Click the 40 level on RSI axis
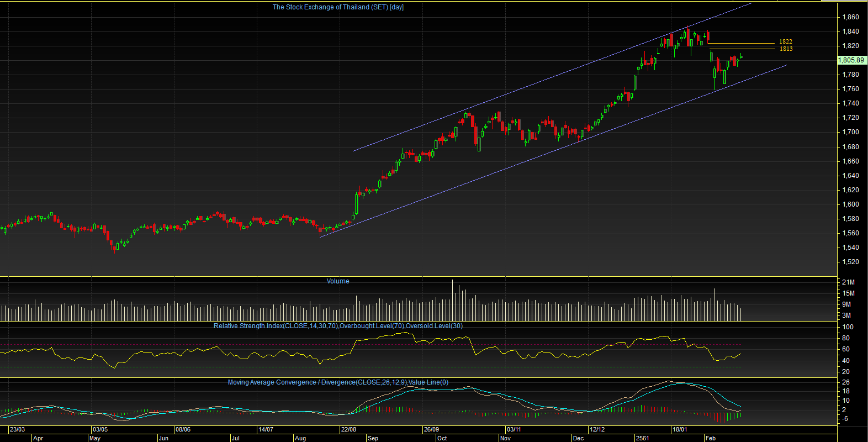868x442 pixels. (845, 361)
